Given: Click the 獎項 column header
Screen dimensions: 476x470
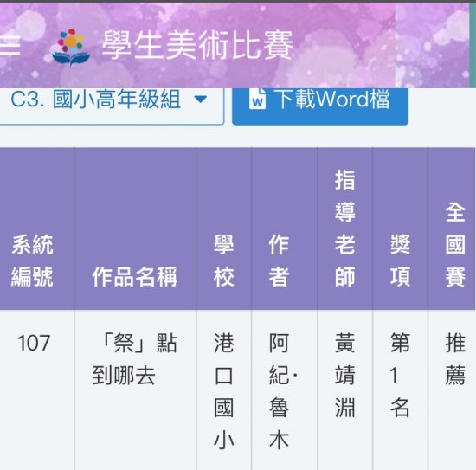Looking at the screenshot, I should point(400,261).
